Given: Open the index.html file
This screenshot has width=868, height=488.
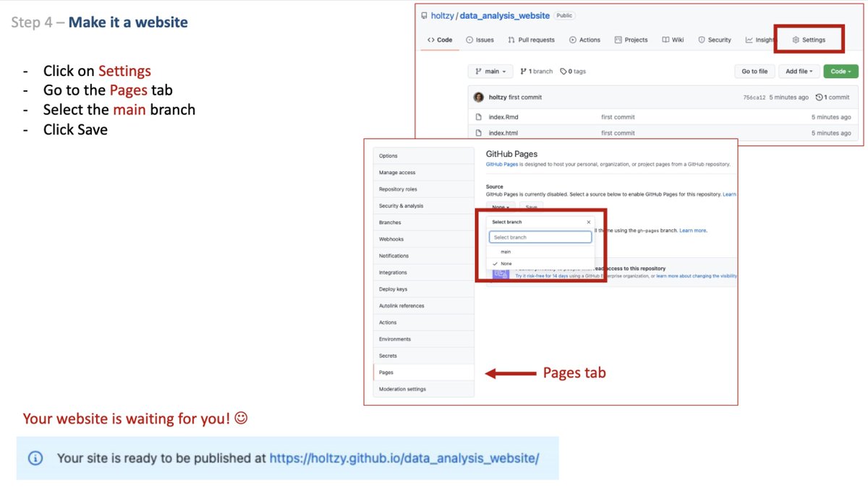Looking at the screenshot, I should 503,133.
